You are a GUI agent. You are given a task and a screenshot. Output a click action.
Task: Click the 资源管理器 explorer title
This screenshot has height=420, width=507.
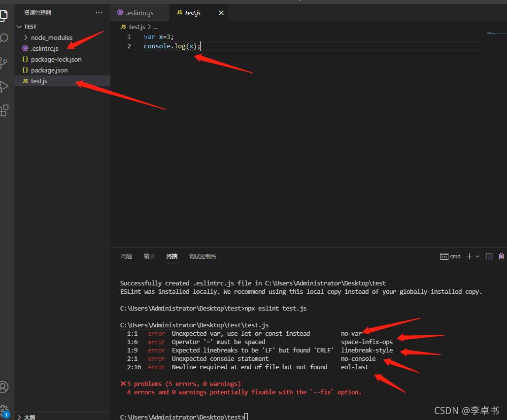[37, 13]
